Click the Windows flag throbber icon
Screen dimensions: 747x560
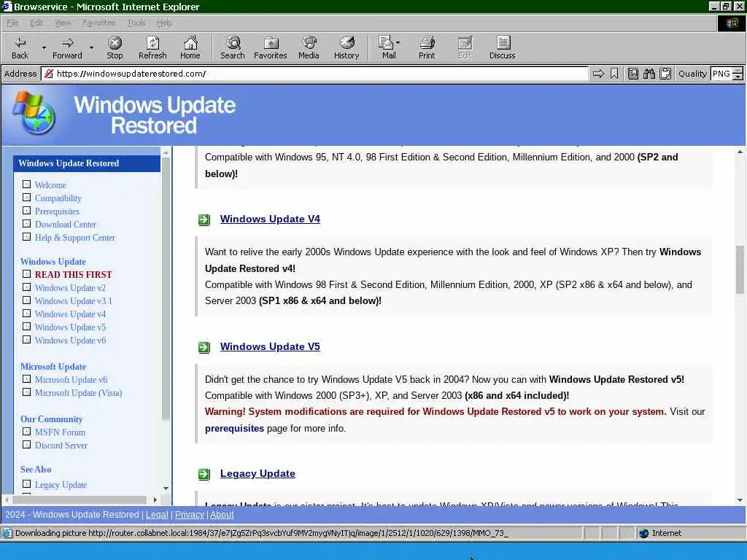point(731,23)
